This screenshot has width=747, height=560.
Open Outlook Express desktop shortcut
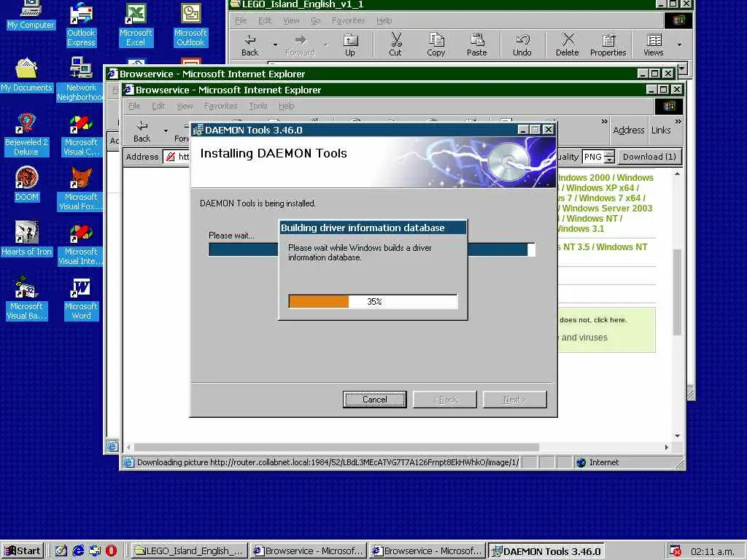click(x=81, y=25)
